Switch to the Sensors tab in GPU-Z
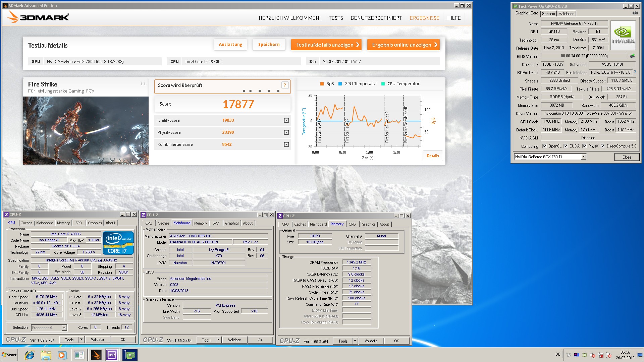644x362 pixels. [548, 14]
